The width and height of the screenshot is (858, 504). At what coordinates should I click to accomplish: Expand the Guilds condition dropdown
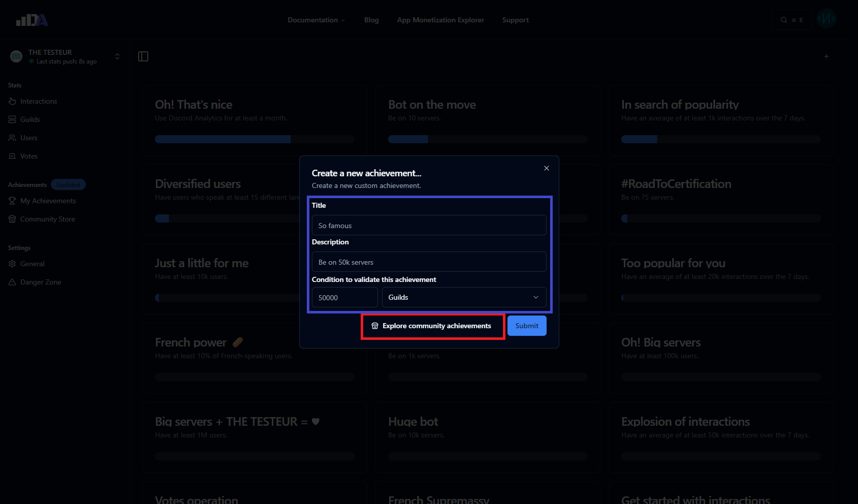pyautogui.click(x=464, y=297)
